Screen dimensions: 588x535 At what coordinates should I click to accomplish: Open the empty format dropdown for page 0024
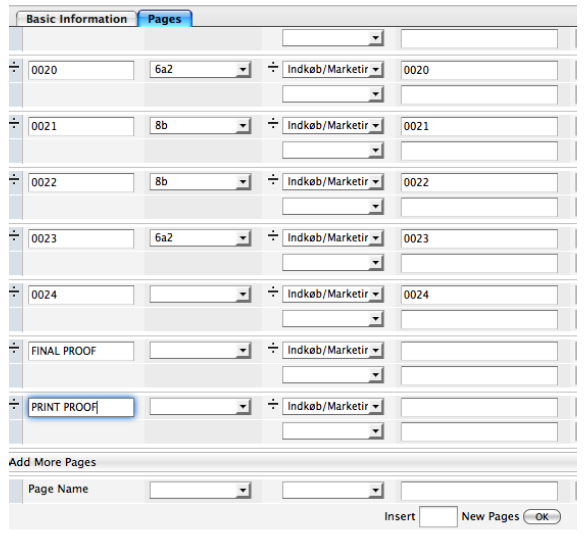click(x=200, y=294)
